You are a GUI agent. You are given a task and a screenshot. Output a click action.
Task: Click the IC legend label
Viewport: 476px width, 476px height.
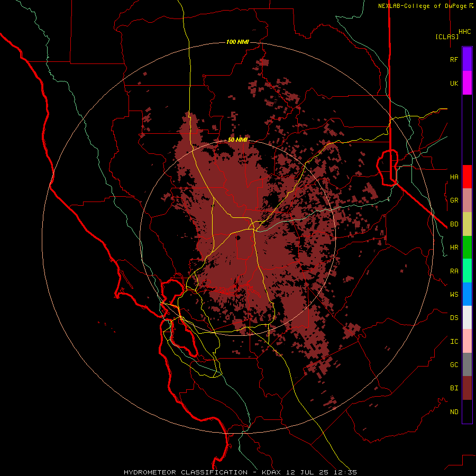(x=454, y=342)
